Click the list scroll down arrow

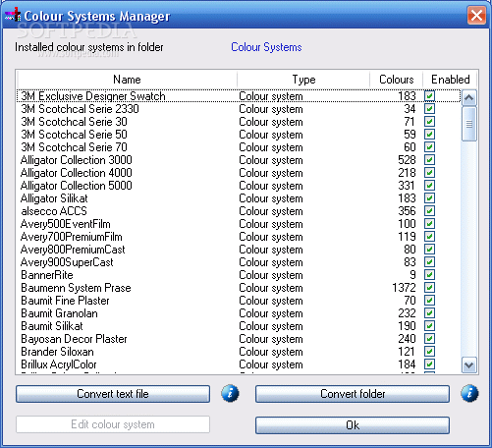click(x=469, y=365)
